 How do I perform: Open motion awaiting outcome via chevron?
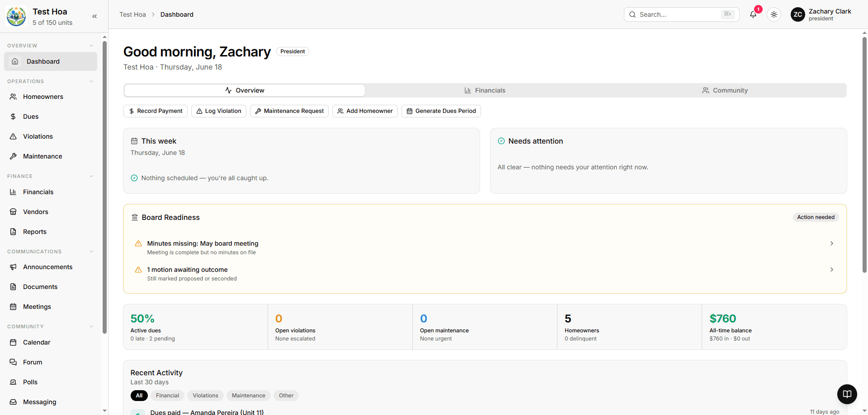coord(832,270)
